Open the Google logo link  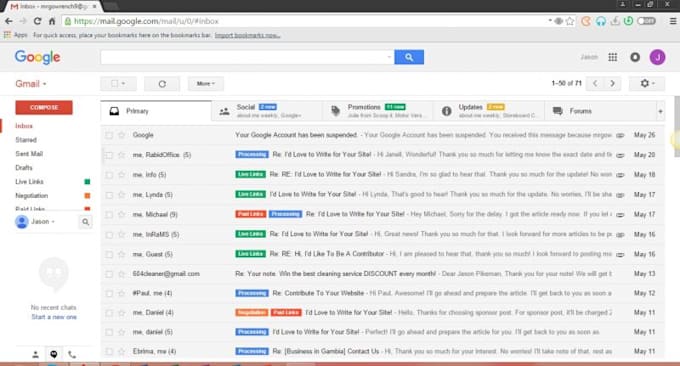coord(37,57)
